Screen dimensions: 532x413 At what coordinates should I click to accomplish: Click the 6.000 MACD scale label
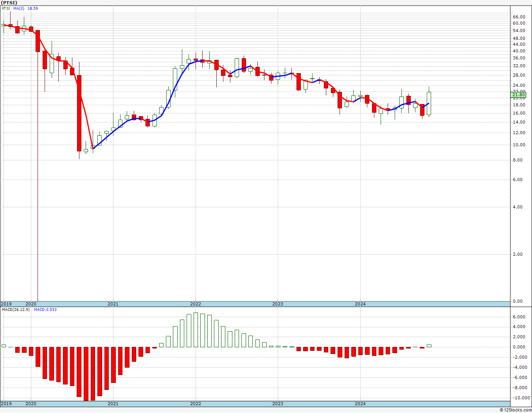519,317
